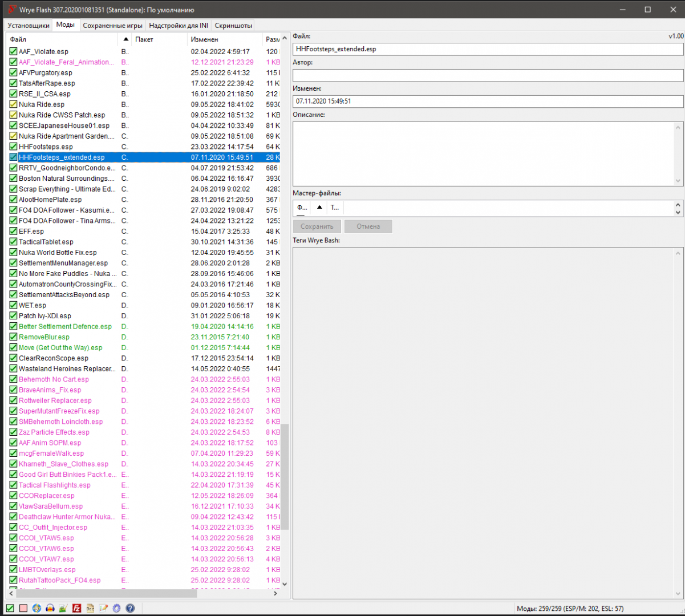685x616 pixels.
Task: Click the sort arrow column header in mod list
Action: (x=125, y=39)
